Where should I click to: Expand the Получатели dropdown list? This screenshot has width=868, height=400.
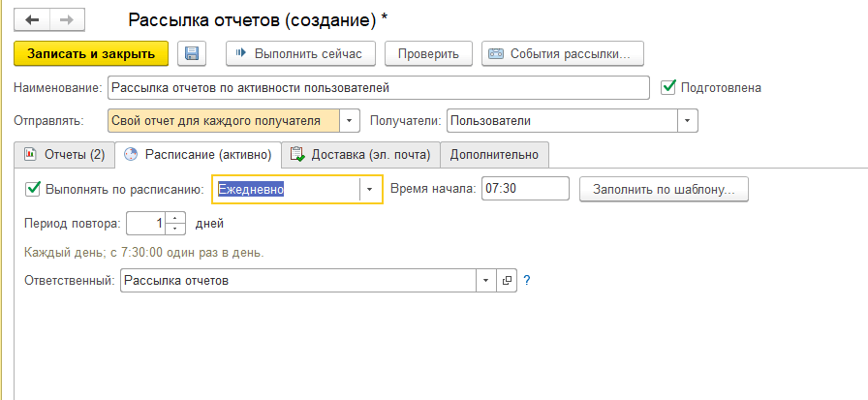688,121
